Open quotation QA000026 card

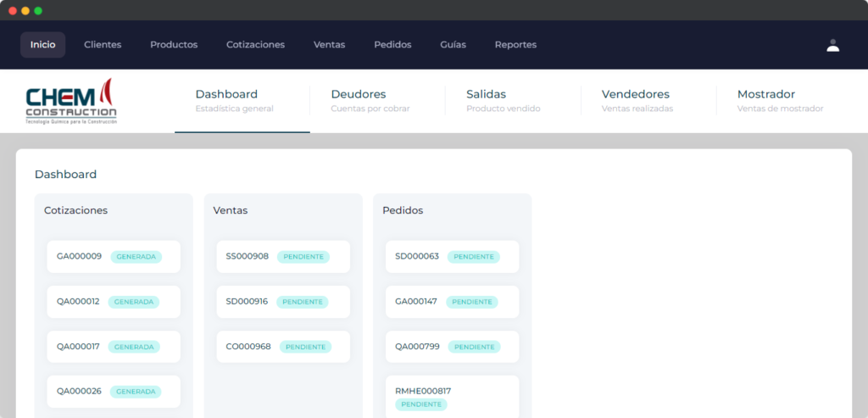tap(114, 392)
